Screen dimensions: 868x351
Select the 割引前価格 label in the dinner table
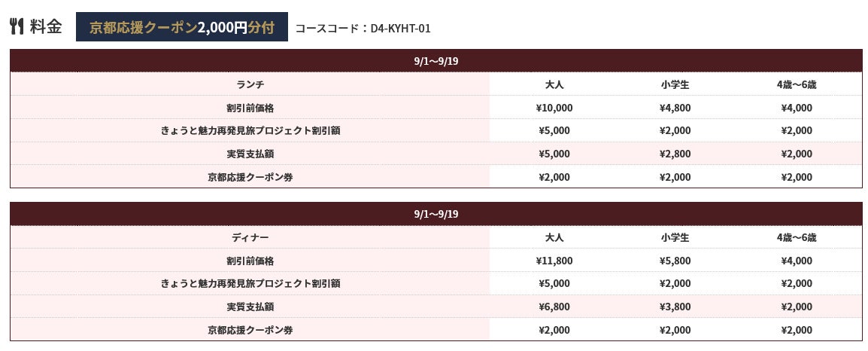pos(250,261)
